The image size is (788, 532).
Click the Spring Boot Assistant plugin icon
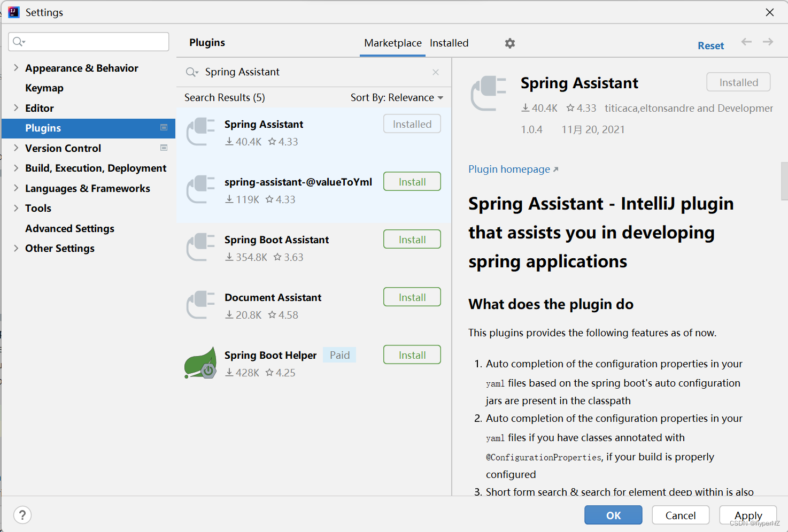pos(200,247)
